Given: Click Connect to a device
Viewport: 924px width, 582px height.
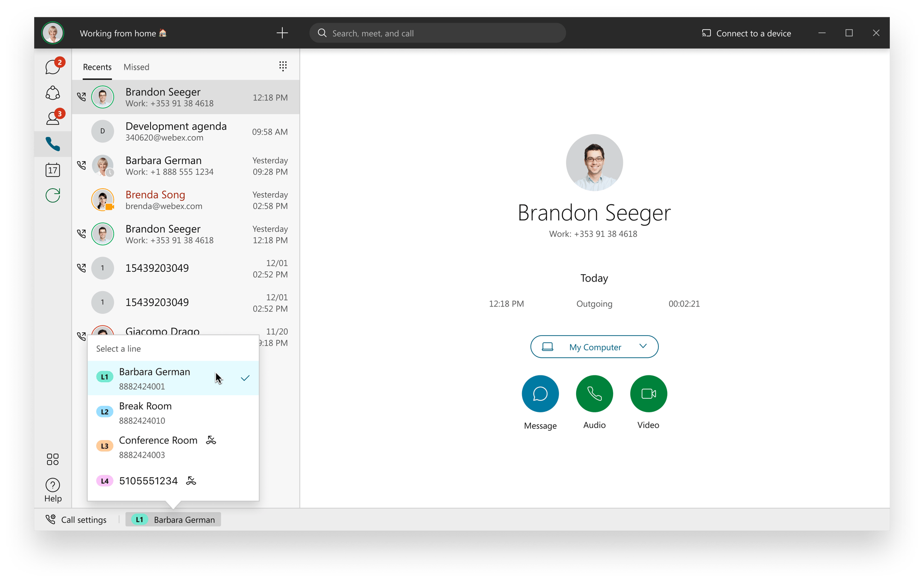Looking at the screenshot, I should click(x=746, y=33).
